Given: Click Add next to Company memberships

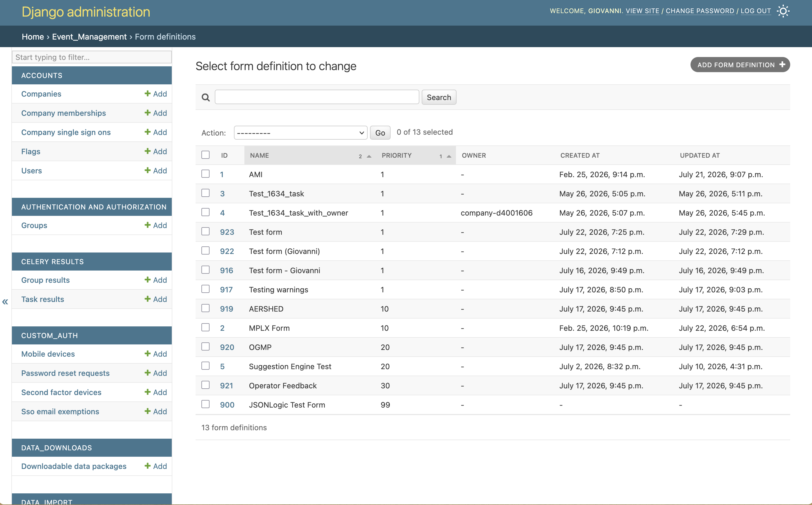Looking at the screenshot, I should (155, 113).
